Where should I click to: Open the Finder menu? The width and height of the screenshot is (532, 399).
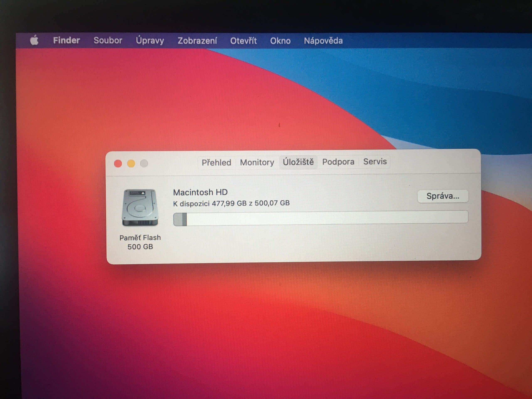[x=66, y=40]
